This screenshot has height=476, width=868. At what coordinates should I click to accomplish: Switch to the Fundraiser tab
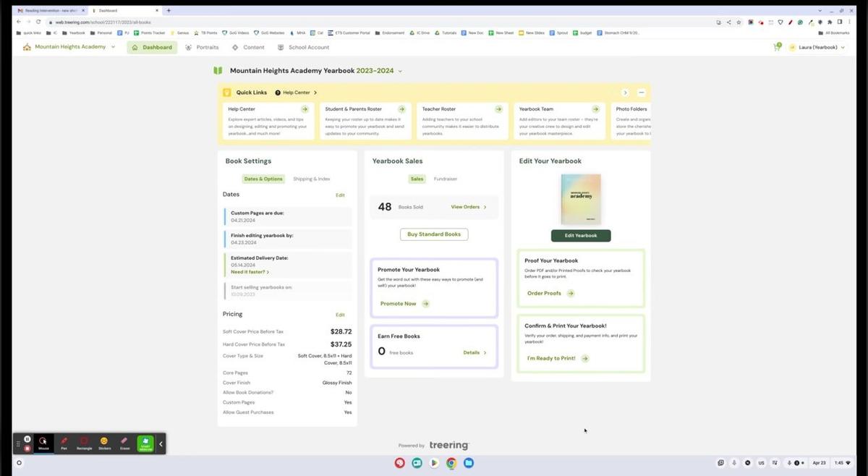click(446, 179)
